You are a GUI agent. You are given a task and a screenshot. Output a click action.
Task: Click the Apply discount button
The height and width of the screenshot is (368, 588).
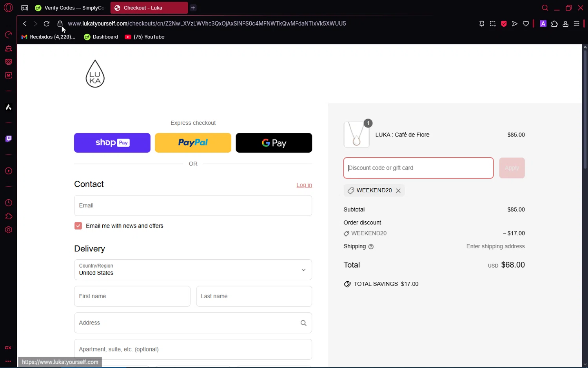tap(512, 168)
